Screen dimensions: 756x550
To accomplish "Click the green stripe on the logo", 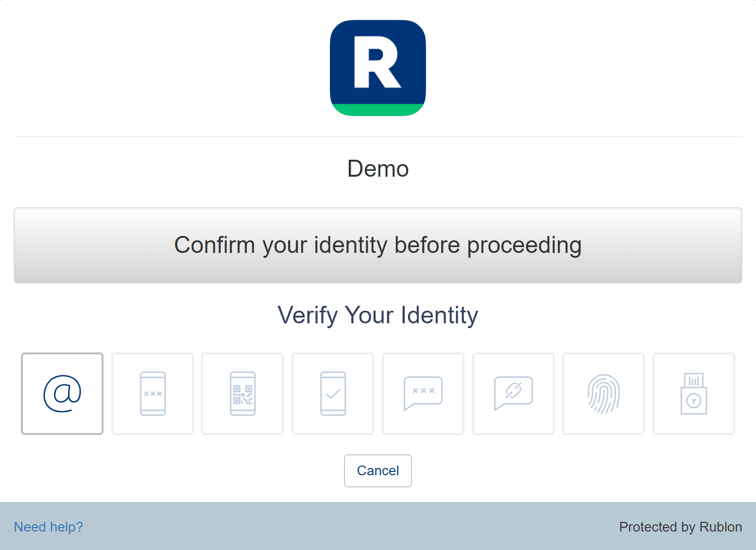I will click(378, 110).
